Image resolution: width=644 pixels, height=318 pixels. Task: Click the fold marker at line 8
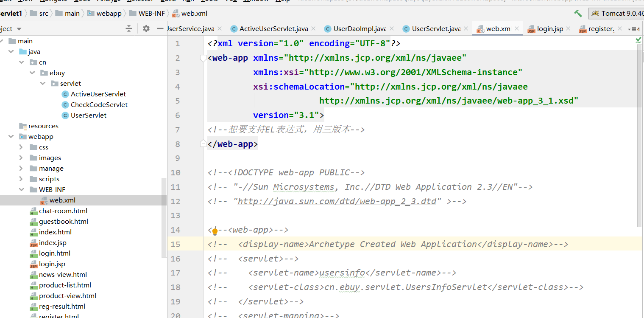click(x=203, y=144)
